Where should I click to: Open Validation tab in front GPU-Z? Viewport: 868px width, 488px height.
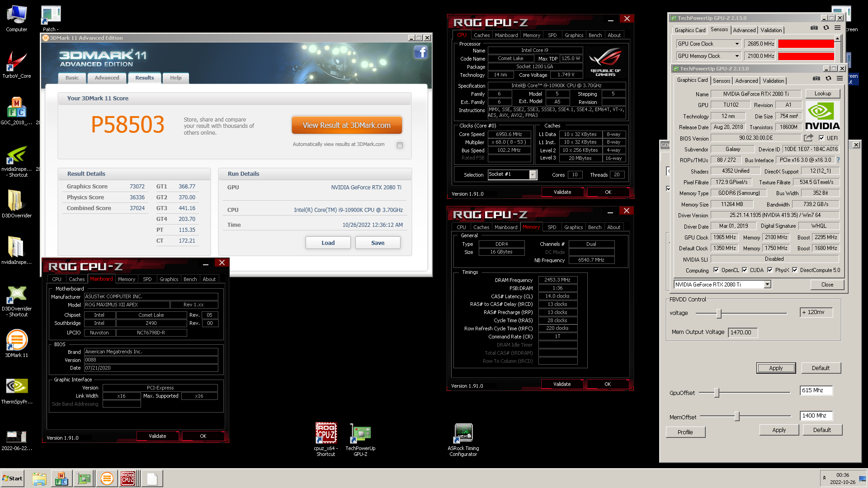[x=774, y=81]
